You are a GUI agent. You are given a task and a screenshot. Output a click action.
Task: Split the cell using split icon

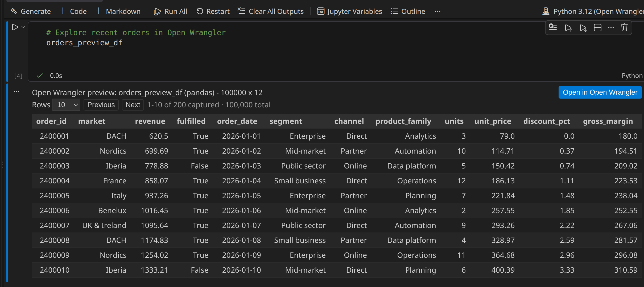tap(598, 27)
